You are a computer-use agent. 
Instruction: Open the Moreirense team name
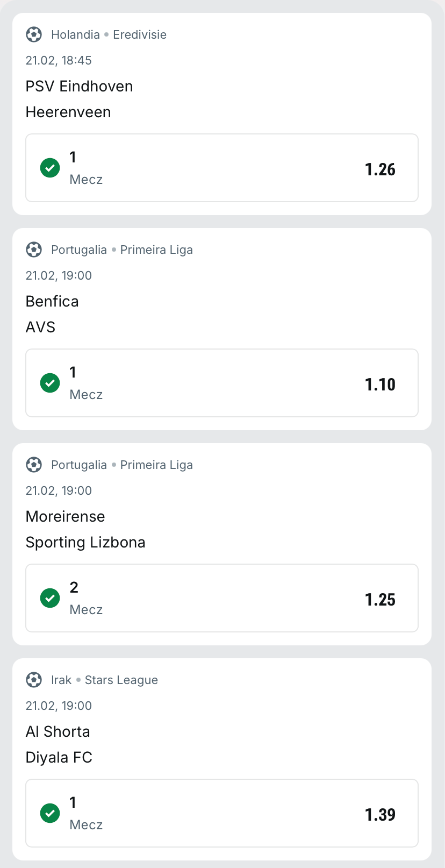pyautogui.click(x=65, y=516)
